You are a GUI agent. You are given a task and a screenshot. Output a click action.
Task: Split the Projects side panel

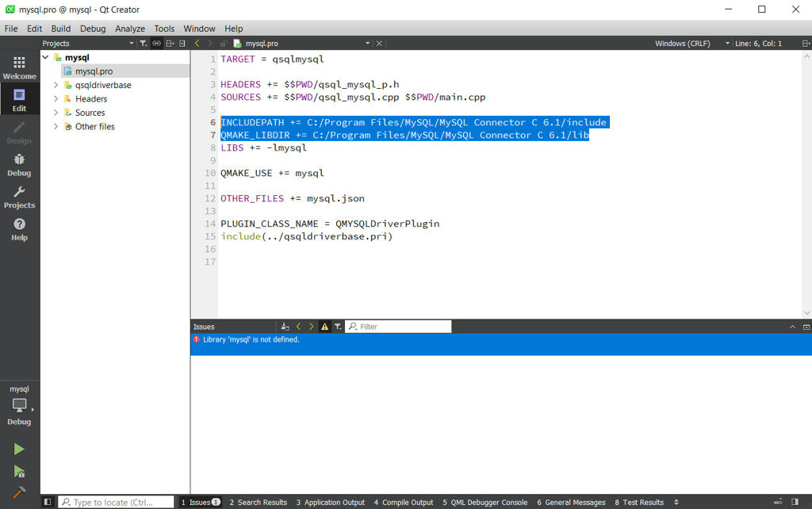pos(170,44)
